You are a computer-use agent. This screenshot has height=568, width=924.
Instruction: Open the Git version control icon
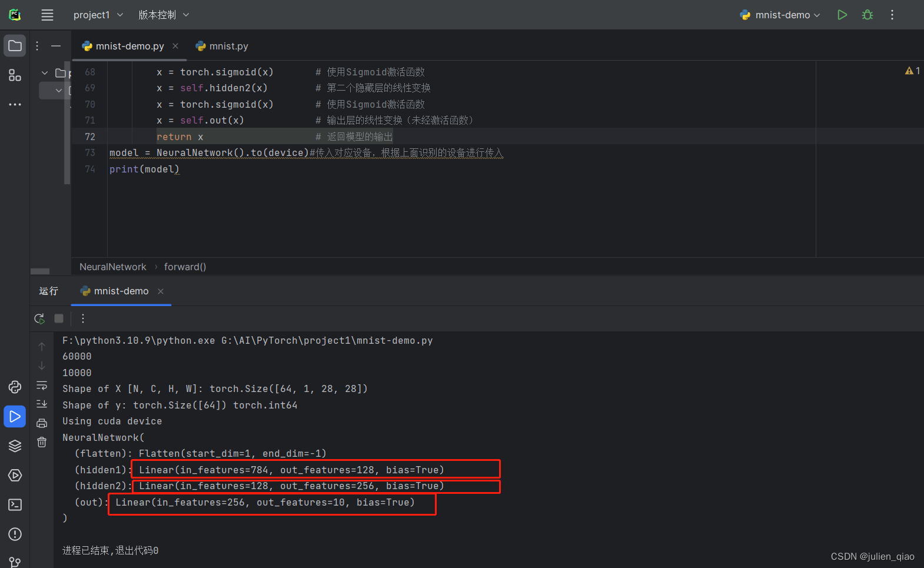[x=15, y=562]
